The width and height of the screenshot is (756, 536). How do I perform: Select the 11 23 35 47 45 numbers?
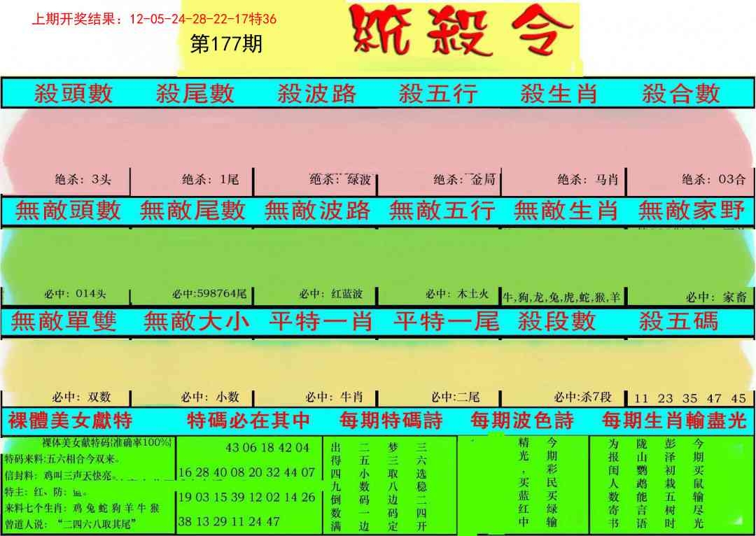coord(690,399)
